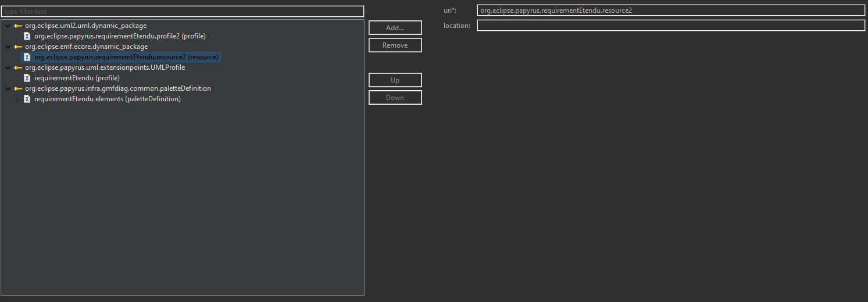Click the XML element icon of requirementEtendu (profile)
Viewport: 868px width, 302px height.
[27, 78]
